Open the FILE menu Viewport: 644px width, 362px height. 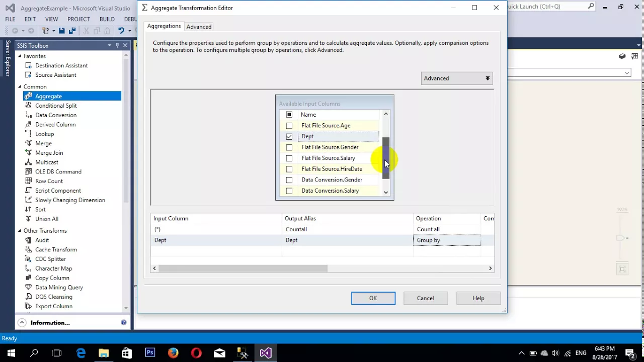pos(10,19)
